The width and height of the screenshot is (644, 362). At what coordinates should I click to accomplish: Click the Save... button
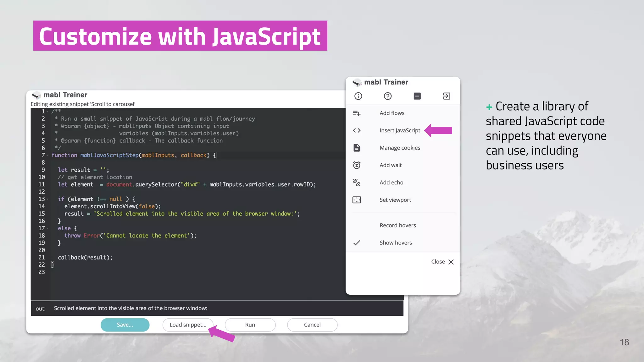click(125, 325)
